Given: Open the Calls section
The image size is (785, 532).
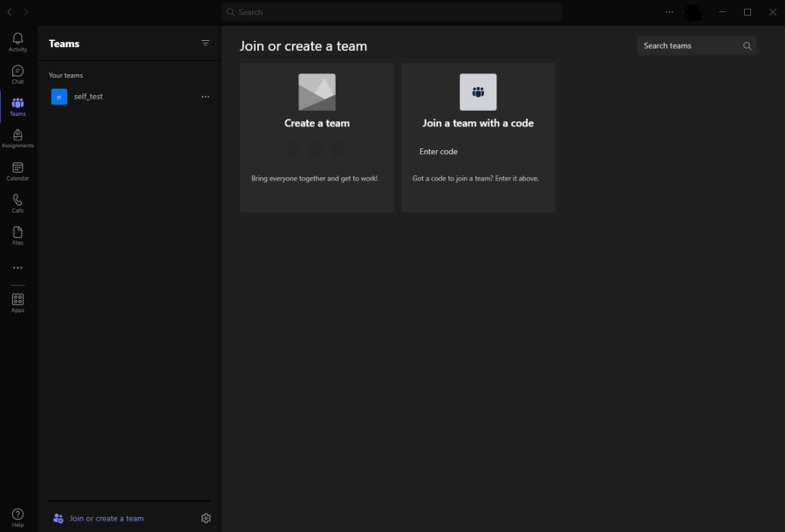Looking at the screenshot, I should [17, 203].
